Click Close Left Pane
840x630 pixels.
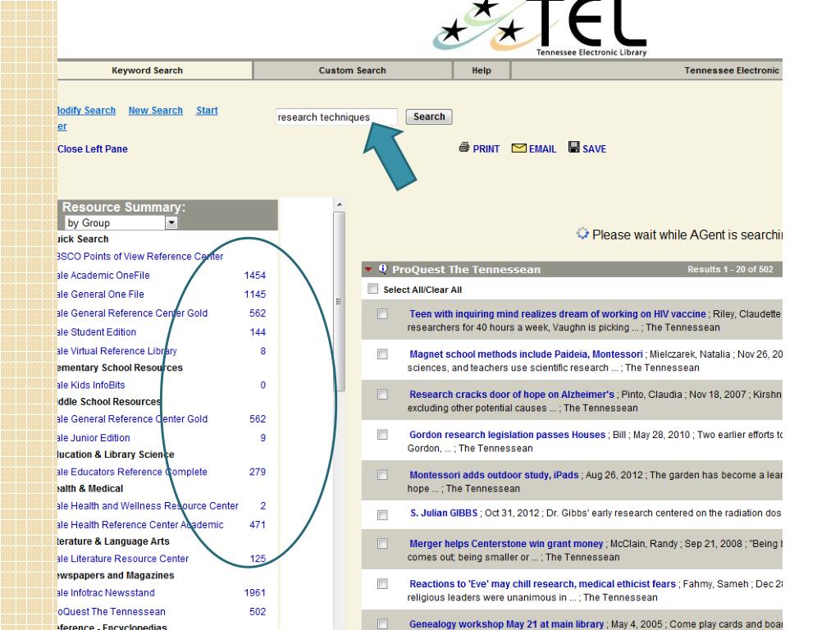tap(92, 149)
